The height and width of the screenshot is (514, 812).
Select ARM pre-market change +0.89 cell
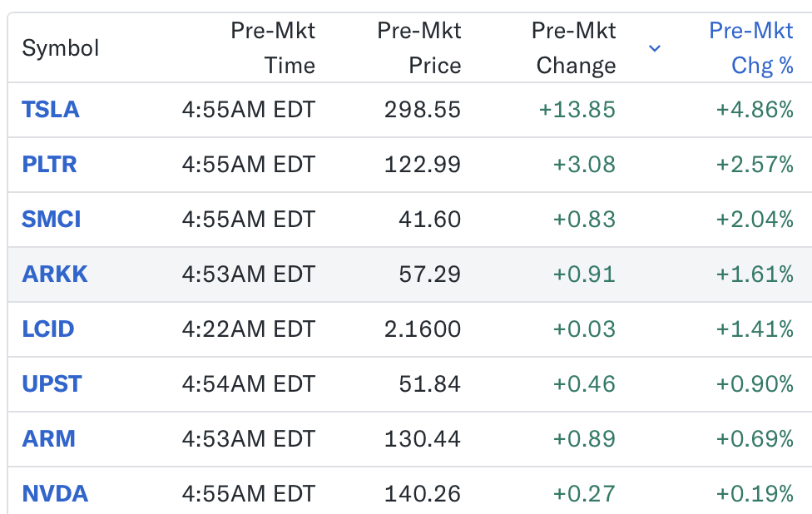[584, 439]
